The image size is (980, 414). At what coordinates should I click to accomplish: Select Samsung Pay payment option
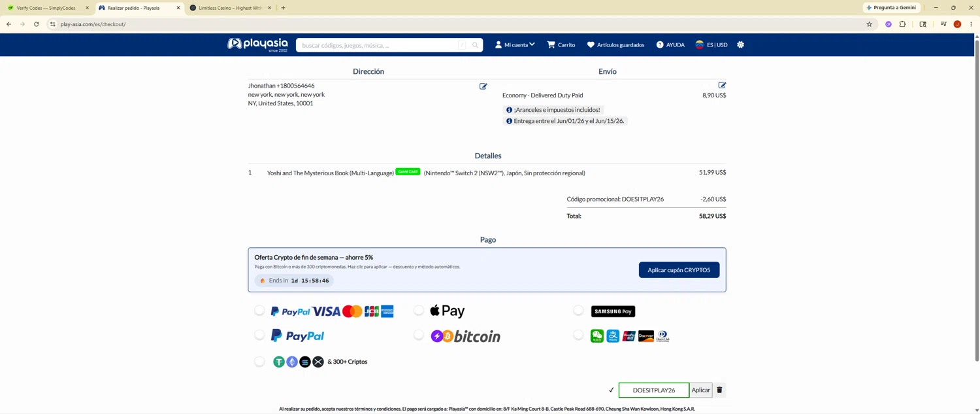point(578,311)
